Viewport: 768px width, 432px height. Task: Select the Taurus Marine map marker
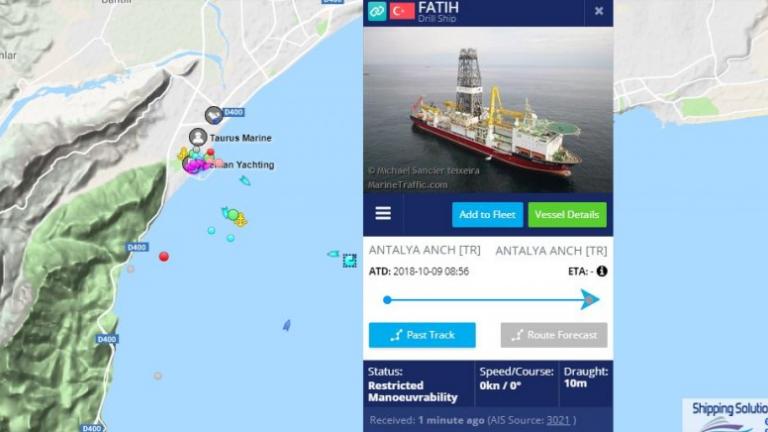point(198,137)
